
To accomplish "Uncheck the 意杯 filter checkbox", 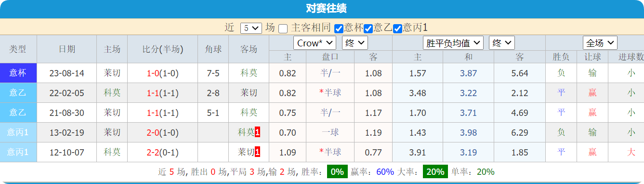I will pos(339,28).
